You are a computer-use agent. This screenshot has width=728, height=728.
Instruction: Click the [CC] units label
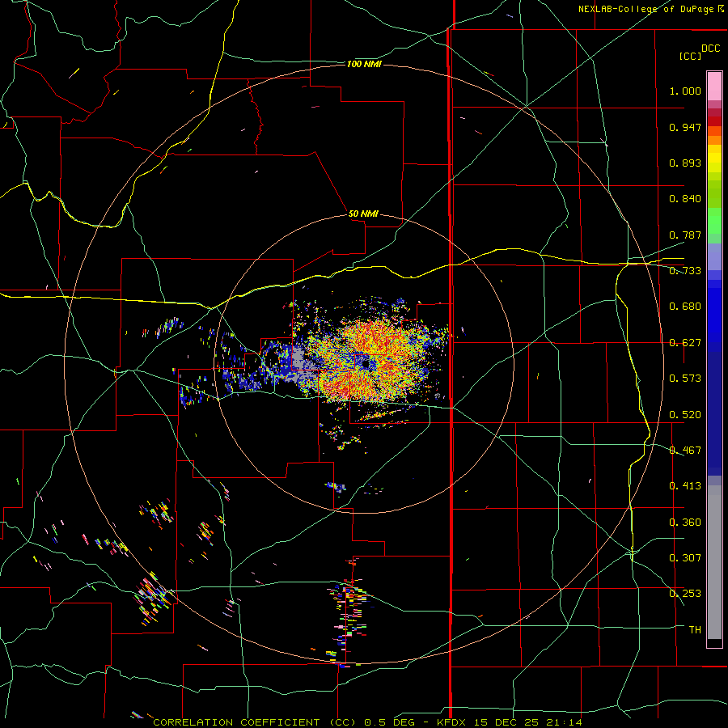pos(690,56)
